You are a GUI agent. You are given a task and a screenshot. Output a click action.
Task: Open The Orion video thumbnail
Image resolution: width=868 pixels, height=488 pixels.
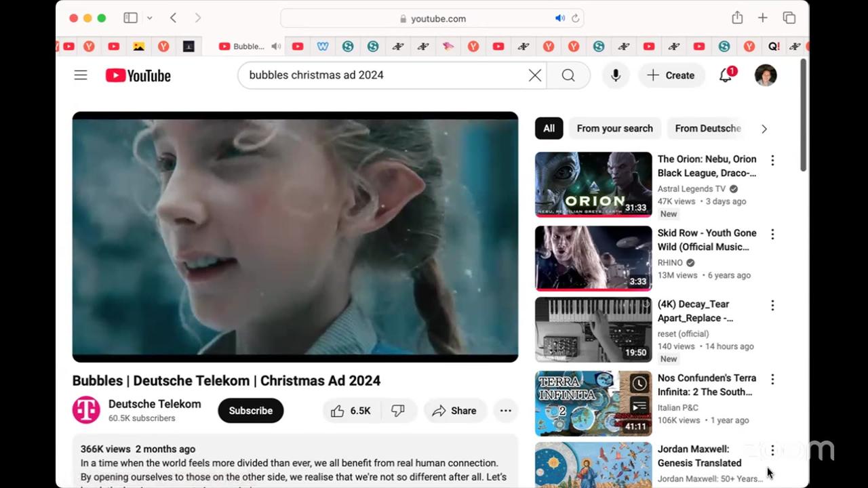pos(593,184)
